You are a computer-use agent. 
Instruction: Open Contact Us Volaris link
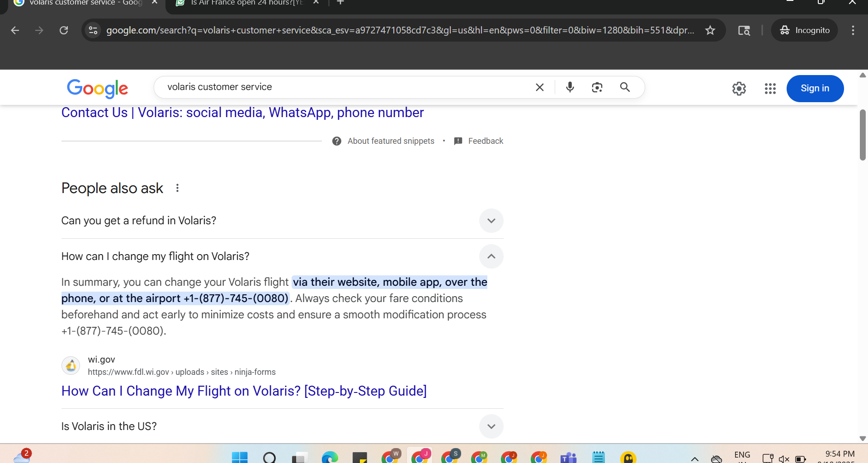pos(242,113)
